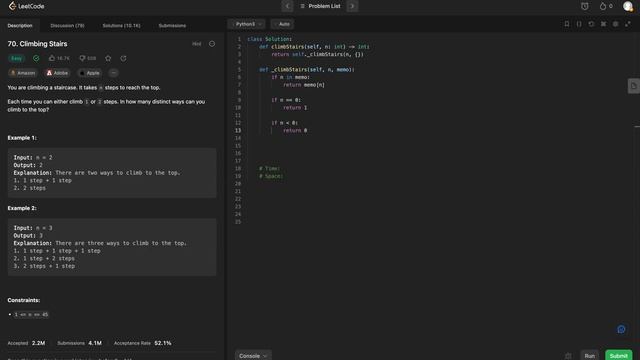Click the 'class Solution:' code line
The height and width of the screenshot is (360, 640).
(x=269, y=39)
